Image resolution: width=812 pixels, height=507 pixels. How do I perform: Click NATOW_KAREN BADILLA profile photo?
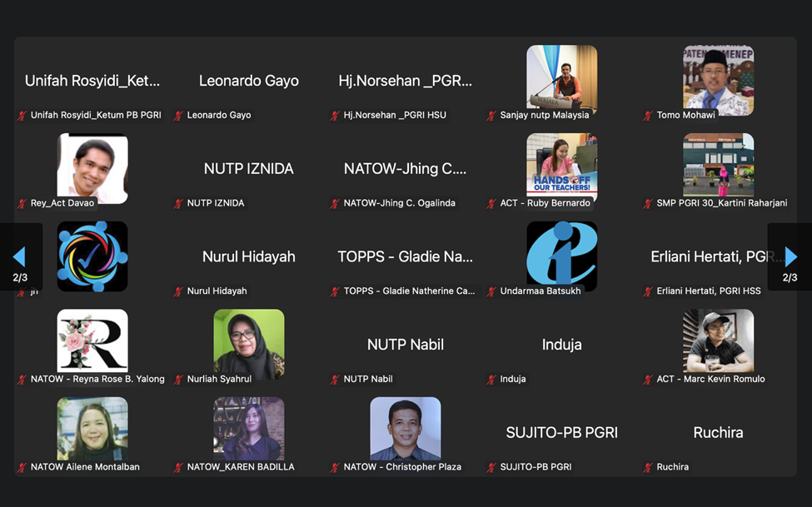click(x=248, y=429)
